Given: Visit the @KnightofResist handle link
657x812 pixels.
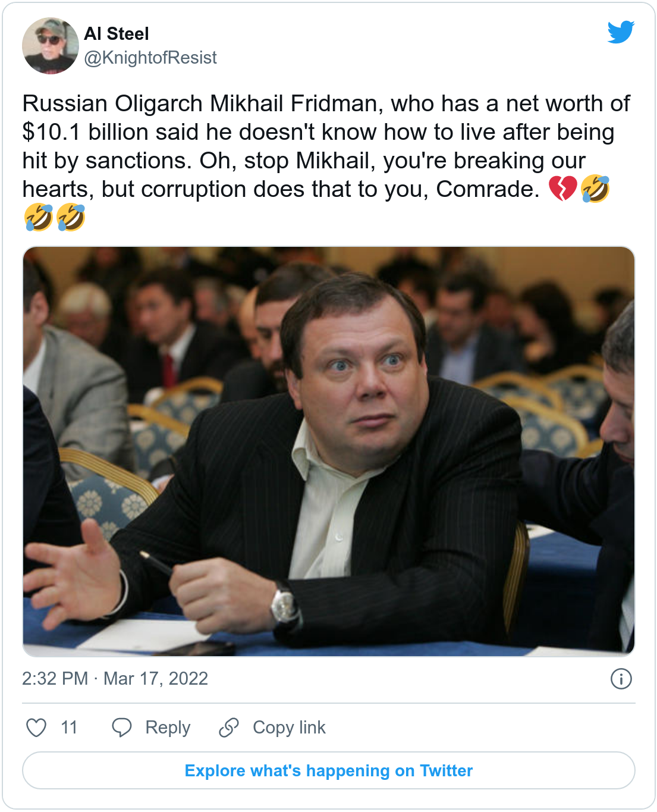Looking at the screenshot, I should coord(150,58).
